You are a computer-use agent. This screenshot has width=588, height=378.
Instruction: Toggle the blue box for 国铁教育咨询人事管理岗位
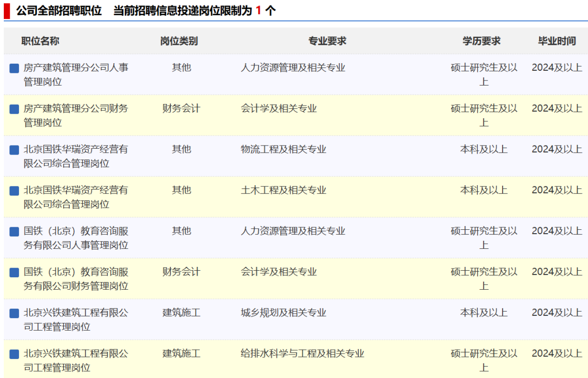(x=14, y=231)
